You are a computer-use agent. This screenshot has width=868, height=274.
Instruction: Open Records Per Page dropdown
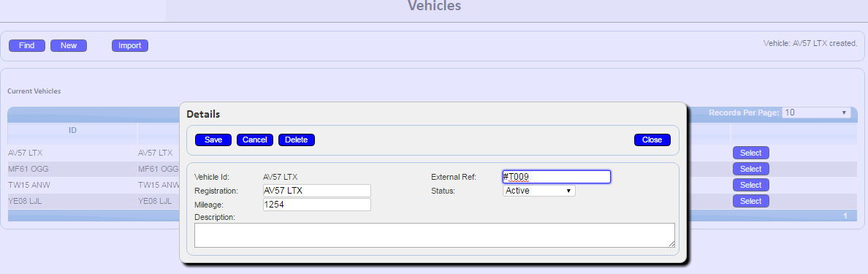click(x=816, y=113)
